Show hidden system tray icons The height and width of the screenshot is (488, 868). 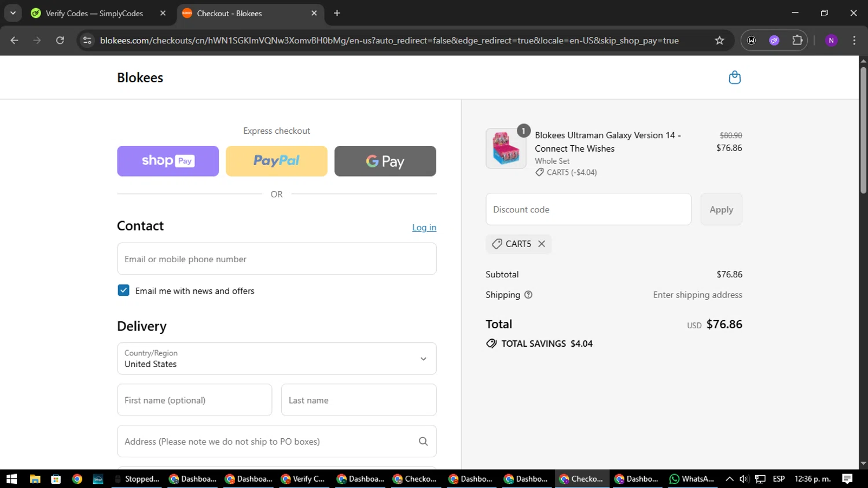(x=729, y=479)
